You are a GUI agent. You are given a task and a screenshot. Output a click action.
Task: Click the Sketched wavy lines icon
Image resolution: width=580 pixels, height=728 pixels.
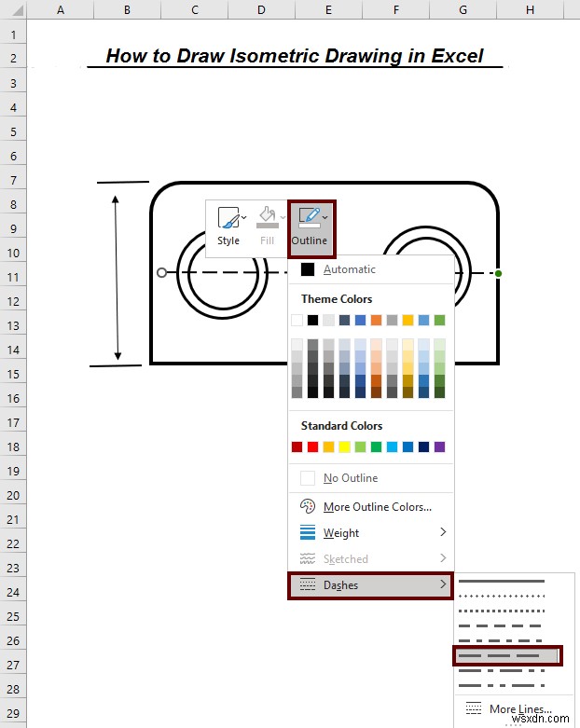(308, 558)
